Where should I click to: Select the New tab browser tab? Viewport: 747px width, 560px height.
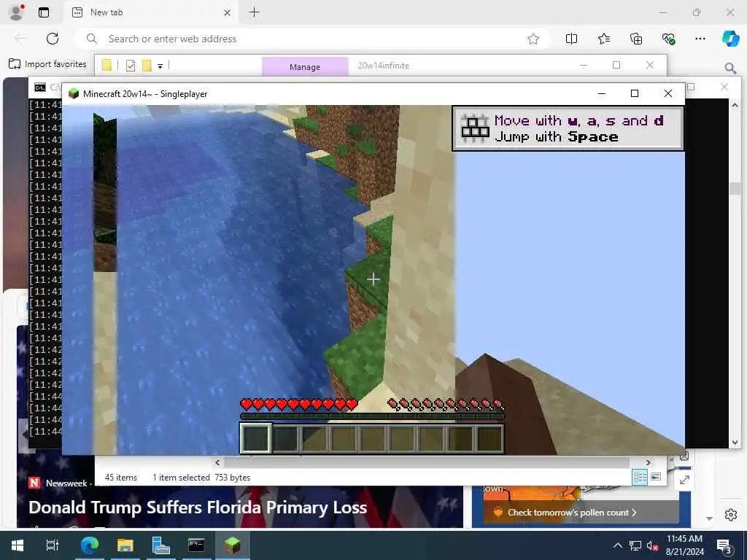point(150,12)
